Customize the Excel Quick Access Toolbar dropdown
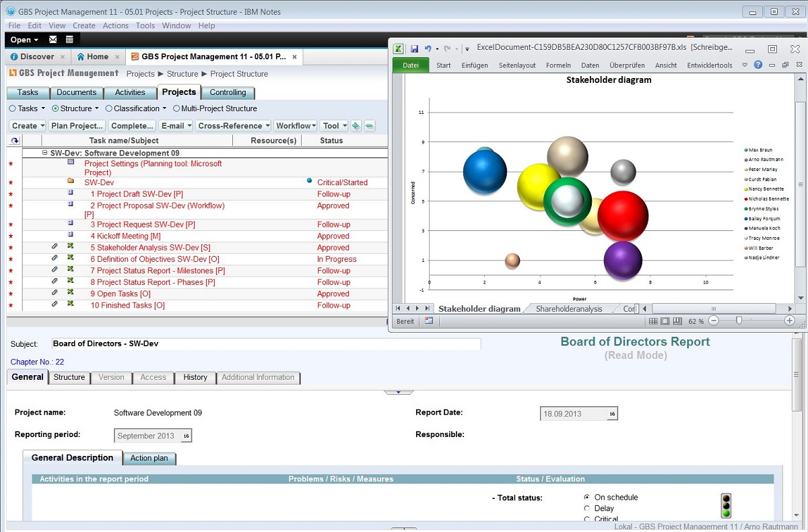808x532 pixels. pos(466,48)
